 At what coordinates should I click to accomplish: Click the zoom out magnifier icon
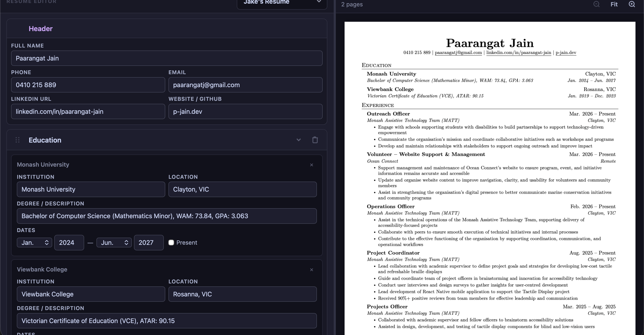click(597, 4)
